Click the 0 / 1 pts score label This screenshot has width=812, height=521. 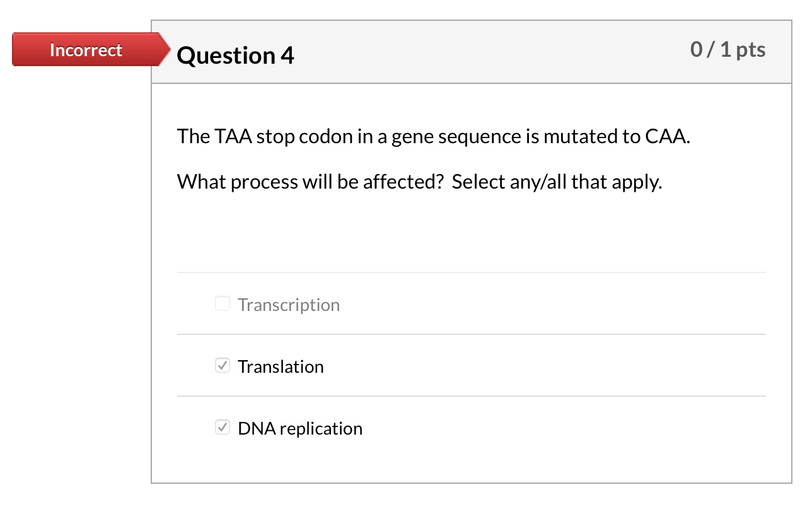[728, 49]
